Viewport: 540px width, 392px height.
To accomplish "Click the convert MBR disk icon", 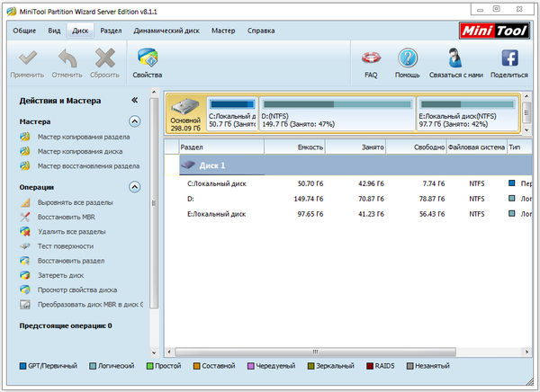I will (x=25, y=305).
